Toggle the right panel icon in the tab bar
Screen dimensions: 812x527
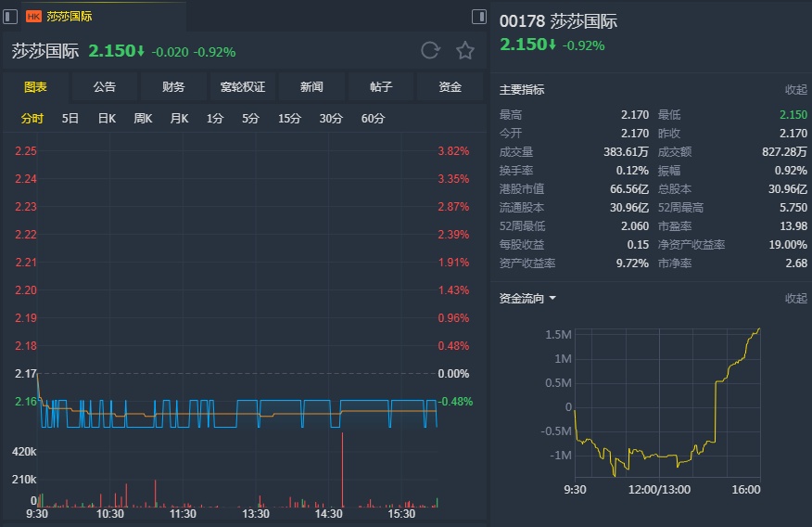[x=479, y=17]
